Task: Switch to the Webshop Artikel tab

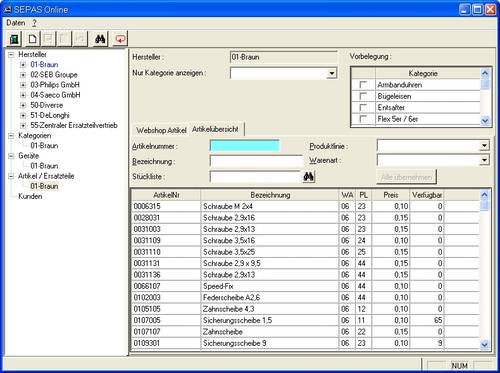Action: 161,130
